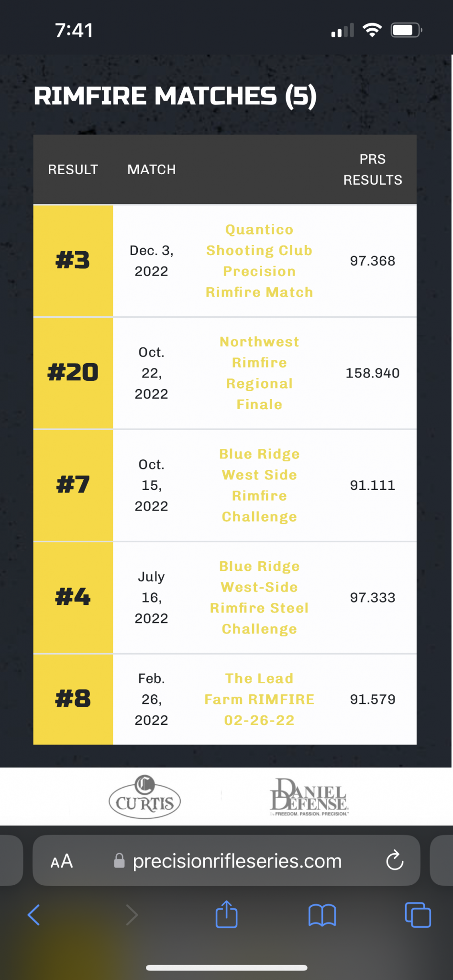453x980 pixels.
Task: Open Blue Ridge West Side Rimfire Challenge
Action: tap(259, 485)
